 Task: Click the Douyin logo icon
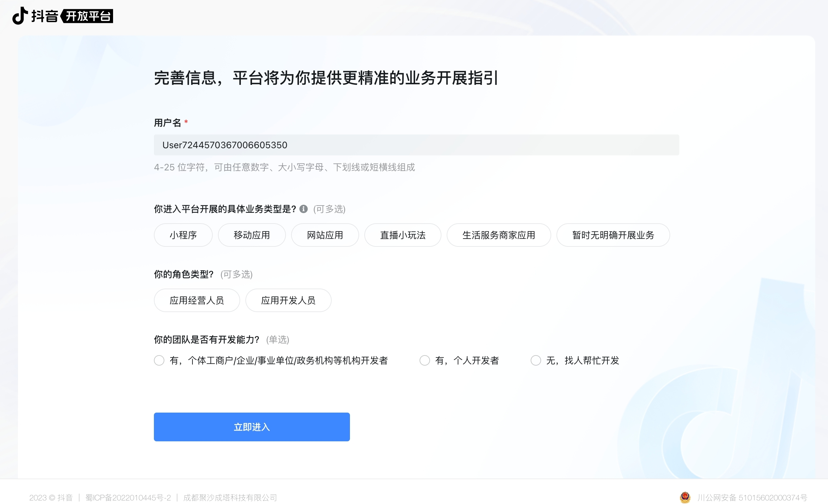[20, 15]
